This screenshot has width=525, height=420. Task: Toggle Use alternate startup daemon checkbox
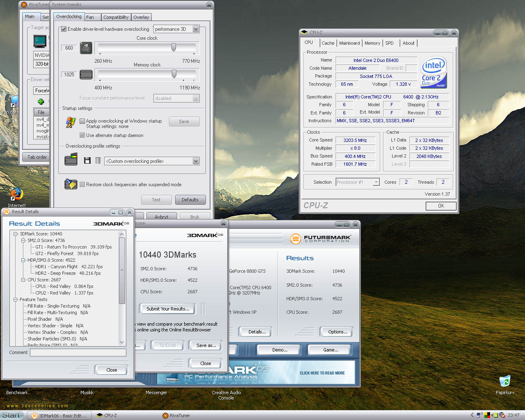point(82,135)
